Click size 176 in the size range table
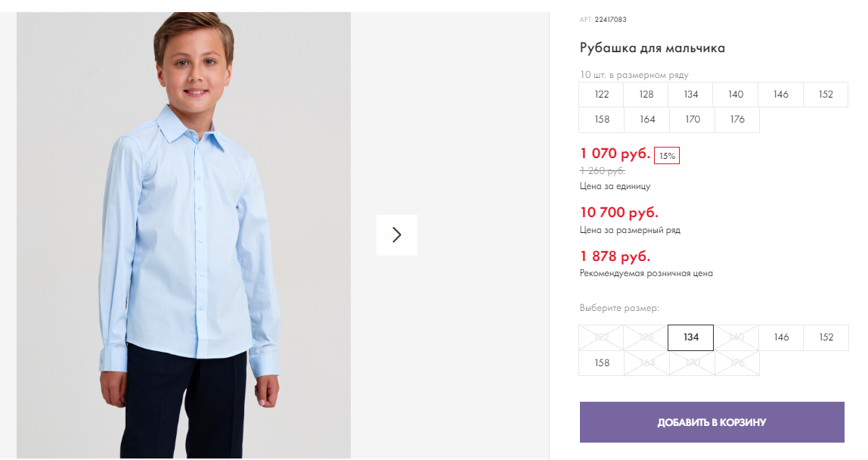This screenshot has width=868, height=460. point(736,120)
